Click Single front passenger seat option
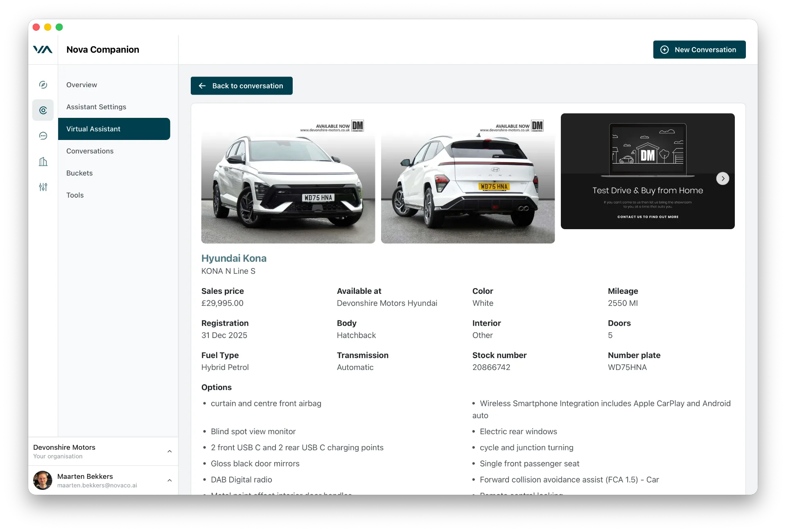This screenshot has width=786, height=532. (x=529, y=464)
